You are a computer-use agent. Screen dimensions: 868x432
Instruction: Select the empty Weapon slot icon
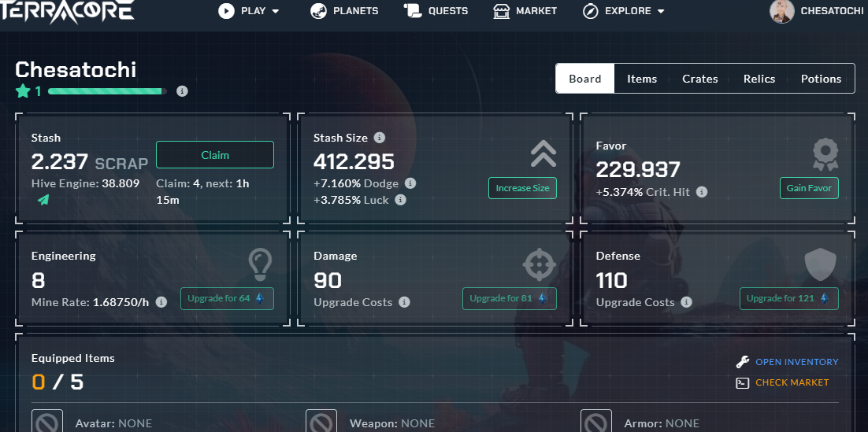point(321,422)
